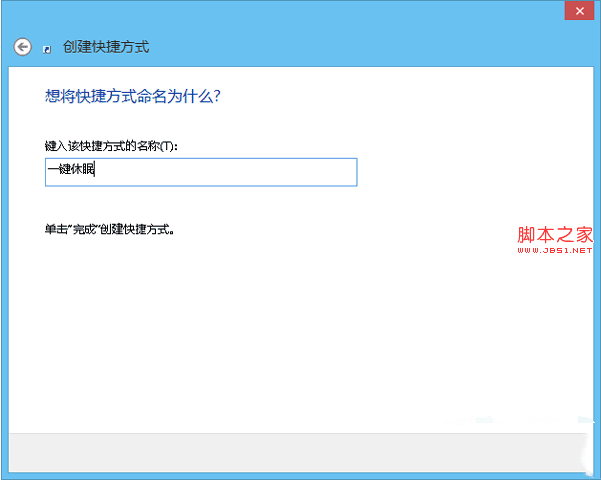Click the label 键入该快捷方式的名称(T):
Screen dimensions: 601x481
[x=111, y=146]
